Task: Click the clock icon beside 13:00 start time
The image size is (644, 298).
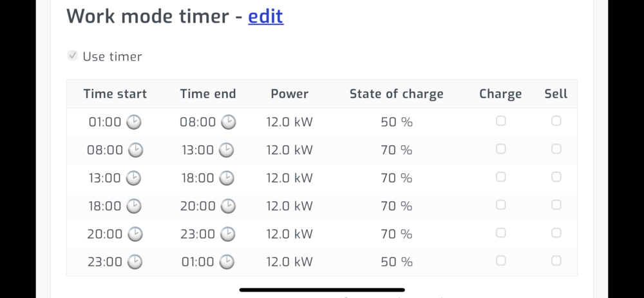Action: [134, 178]
